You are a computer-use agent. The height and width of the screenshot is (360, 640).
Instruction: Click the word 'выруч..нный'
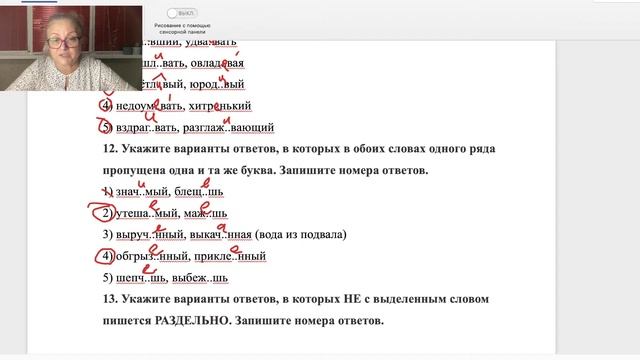[x=150, y=235]
